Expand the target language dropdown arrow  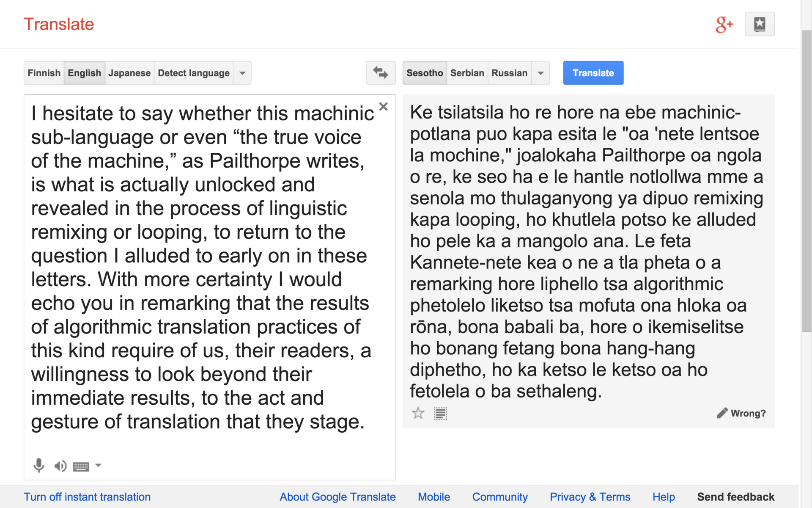pyautogui.click(x=540, y=73)
